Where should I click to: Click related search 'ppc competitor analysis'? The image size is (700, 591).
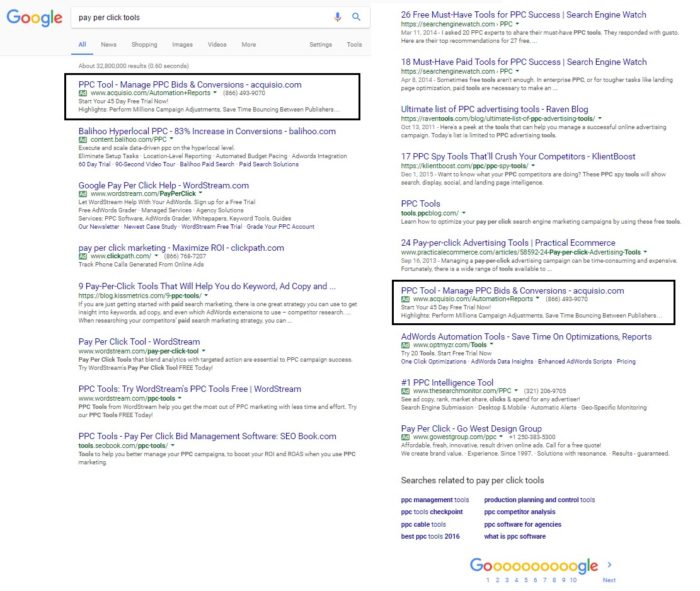(x=520, y=512)
